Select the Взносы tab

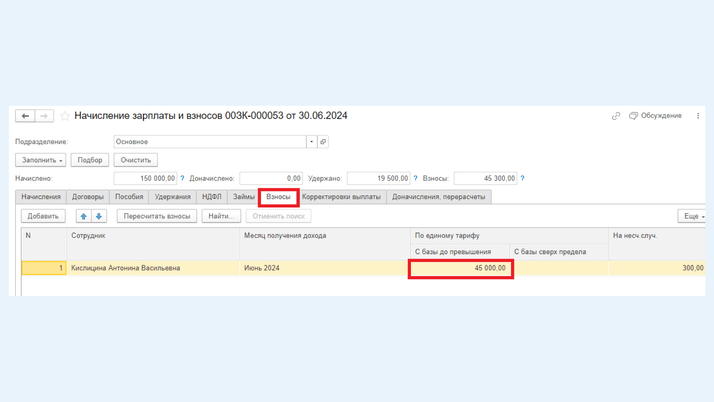278,197
